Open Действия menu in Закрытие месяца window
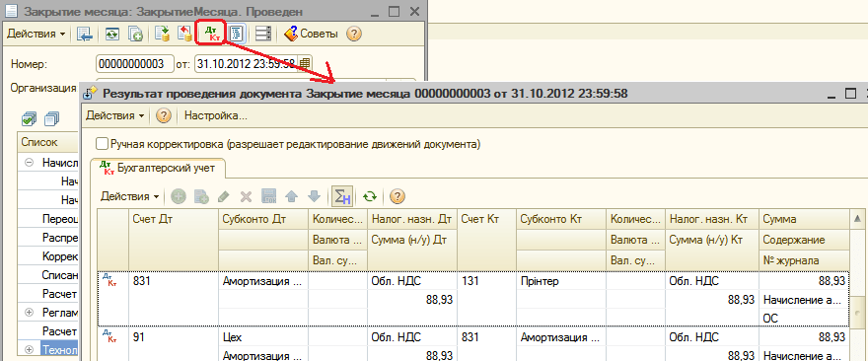 tap(36, 34)
